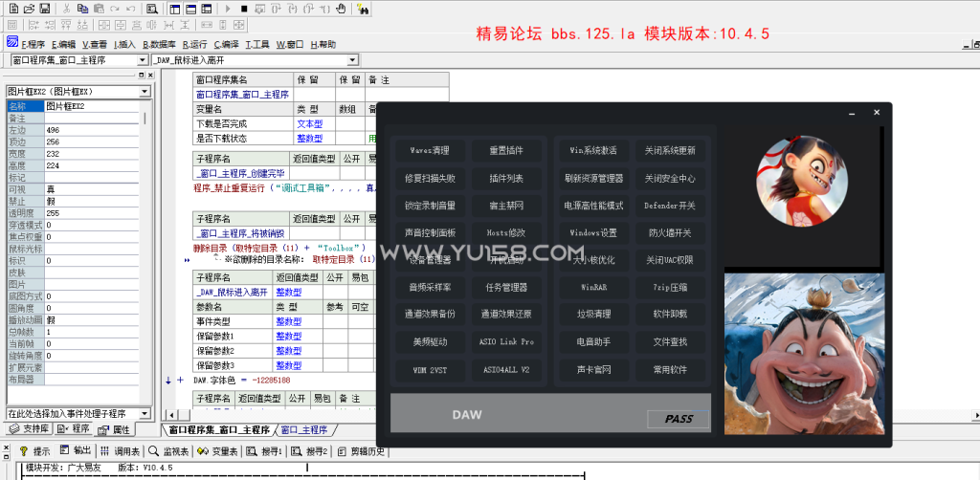The height and width of the screenshot is (480, 980).
Task: Click the large grinning character picture
Action: (804, 354)
